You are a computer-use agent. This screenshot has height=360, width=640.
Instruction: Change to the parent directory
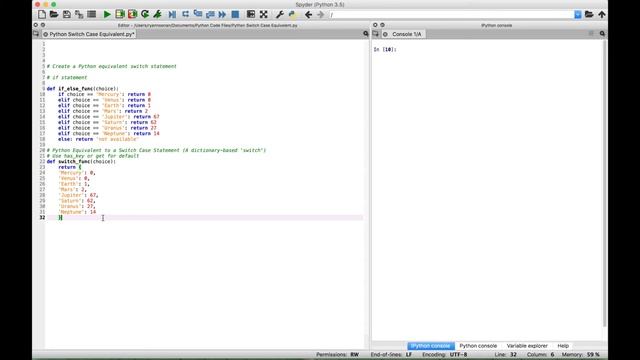602,15
